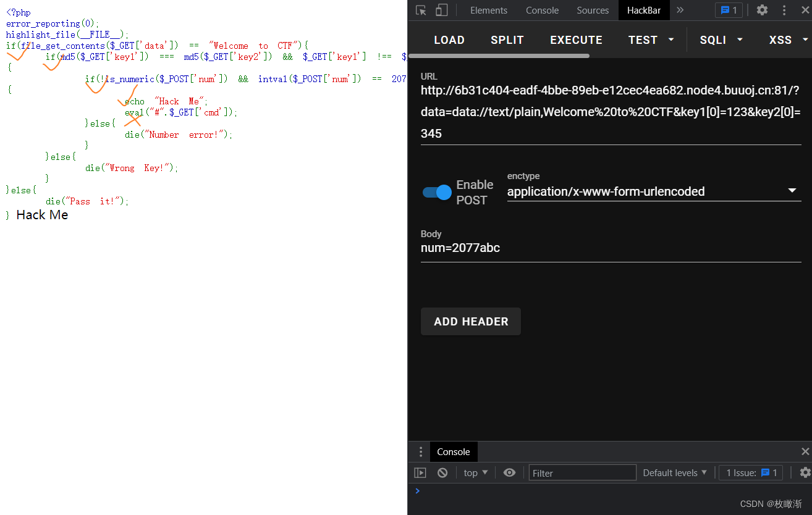Toggle the Enable POST switch
Viewport: 812px width, 515px height.
(437, 192)
